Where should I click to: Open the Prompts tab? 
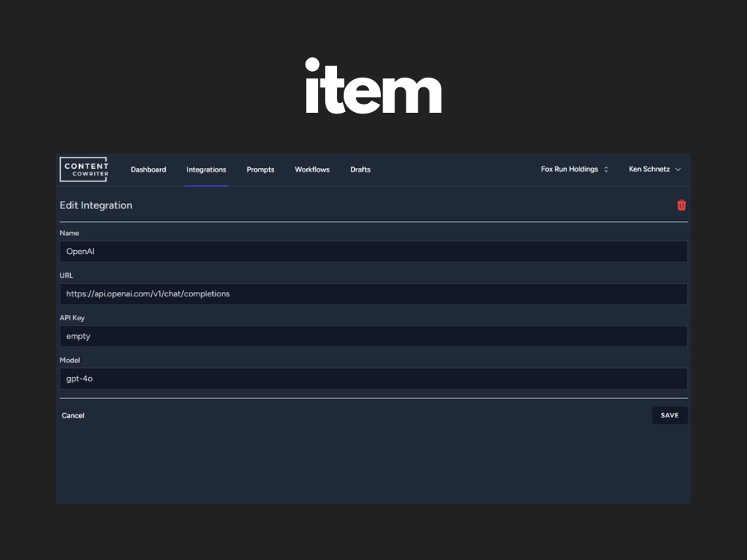[261, 169]
